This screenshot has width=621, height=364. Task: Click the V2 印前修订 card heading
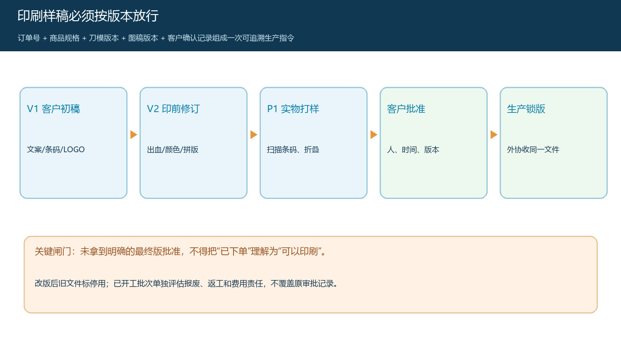(173, 109)
